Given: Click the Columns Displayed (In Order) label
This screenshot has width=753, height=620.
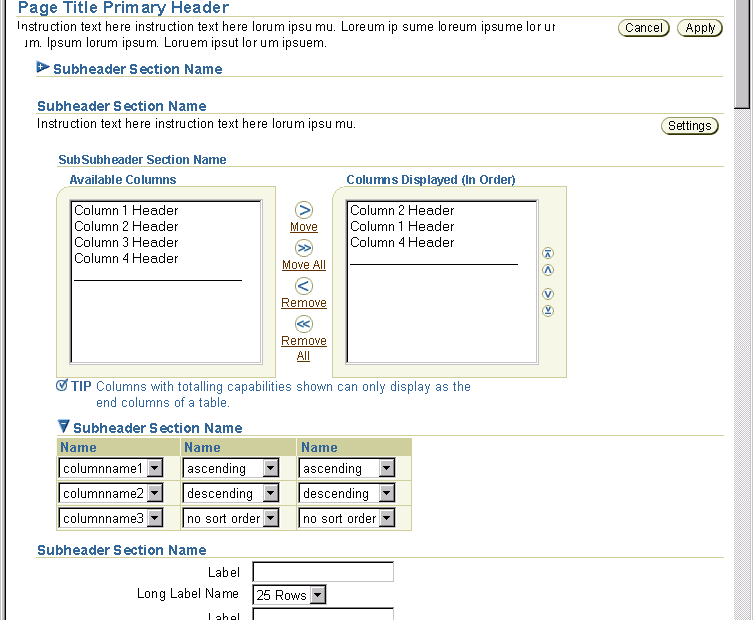Looking at the screenshot, I should [x=431, y=180].
